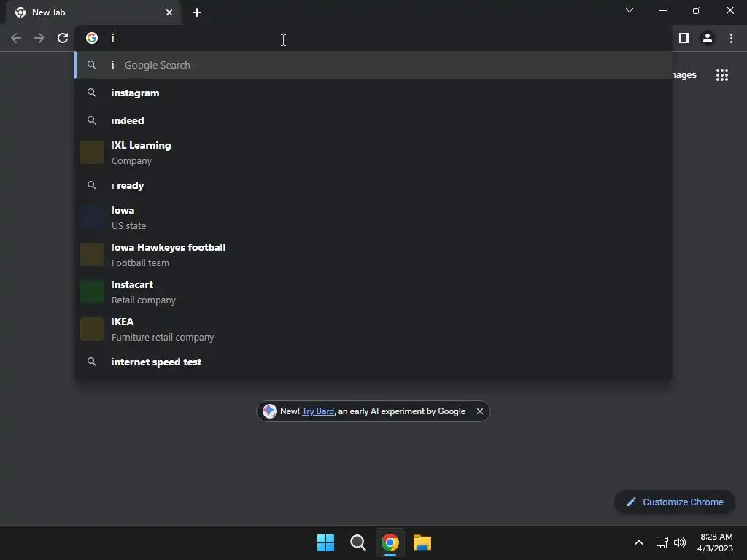Viewport: 747px width, 560px height.
Task: Open Chrome's three-dot menu
Action: click(731, 38)
